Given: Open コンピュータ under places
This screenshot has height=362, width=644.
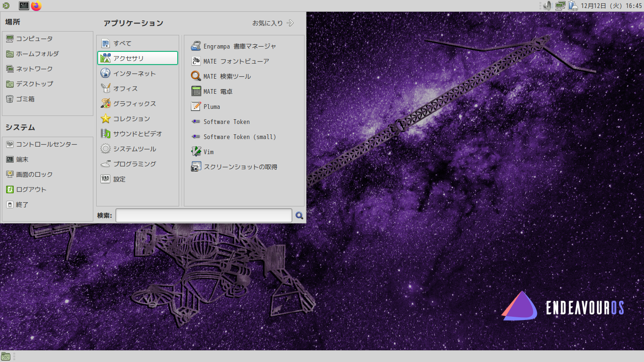Looking at the screenshot, I should [48, 39].
